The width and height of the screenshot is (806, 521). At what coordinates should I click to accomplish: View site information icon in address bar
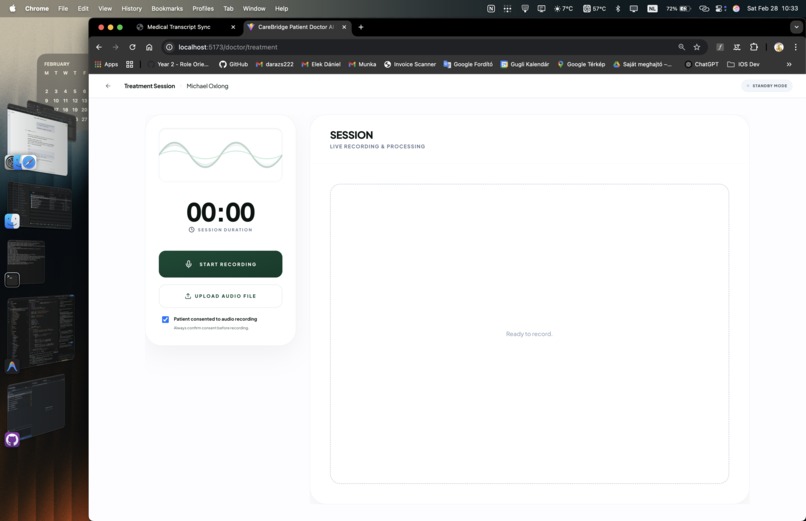tap(169, 47)
